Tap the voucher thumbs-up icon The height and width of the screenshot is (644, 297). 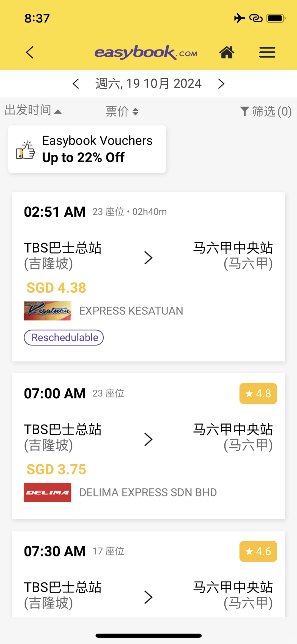pos(26,150)
